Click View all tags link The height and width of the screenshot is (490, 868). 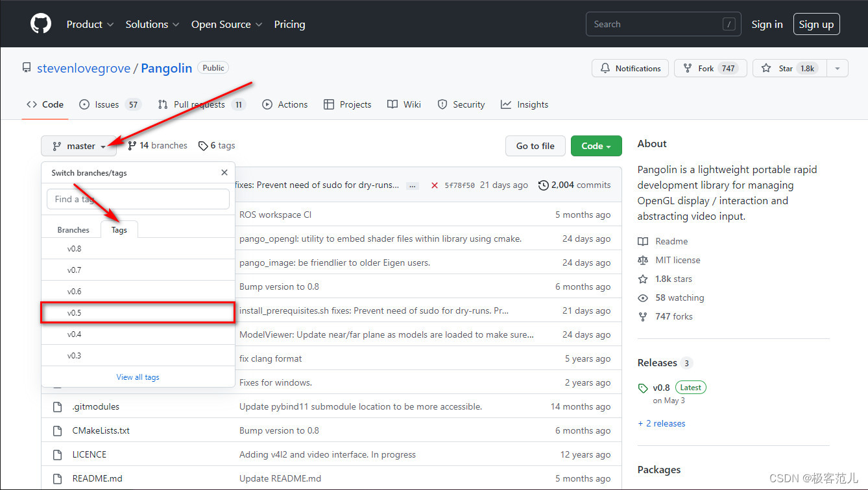click(x=138, y=377)
